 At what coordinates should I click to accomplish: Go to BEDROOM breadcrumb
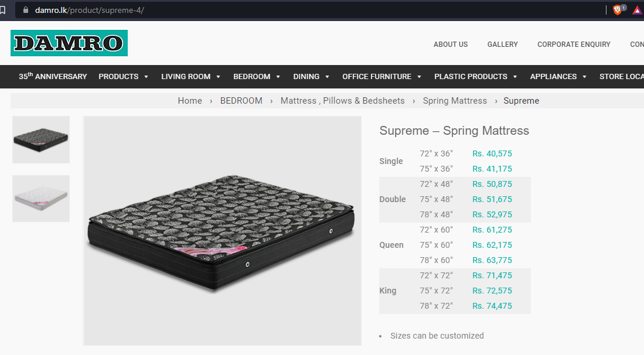pos(241,101)
